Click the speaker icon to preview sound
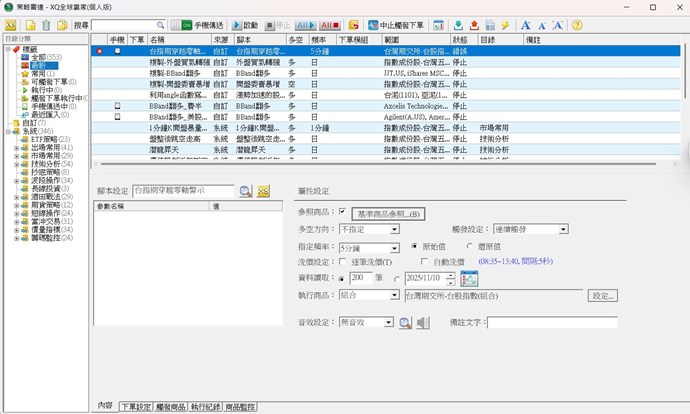The height and width of the screenshot is (414, 690). pyautogui.click(x=423, y=323)
